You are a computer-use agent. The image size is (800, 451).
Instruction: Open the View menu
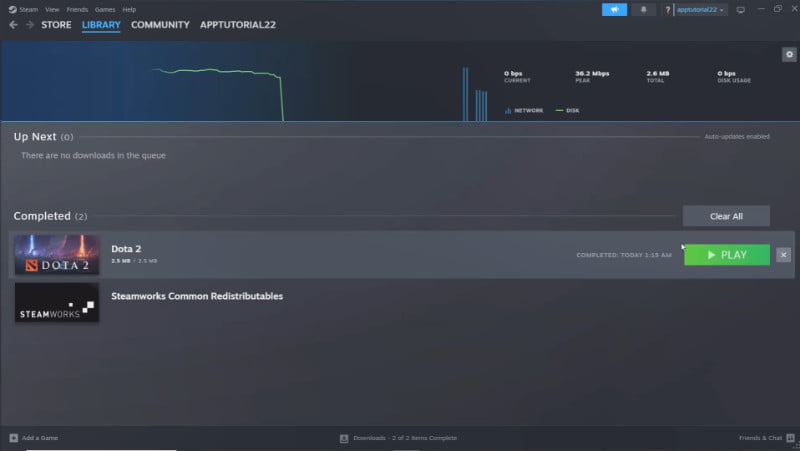click(52, 9)
